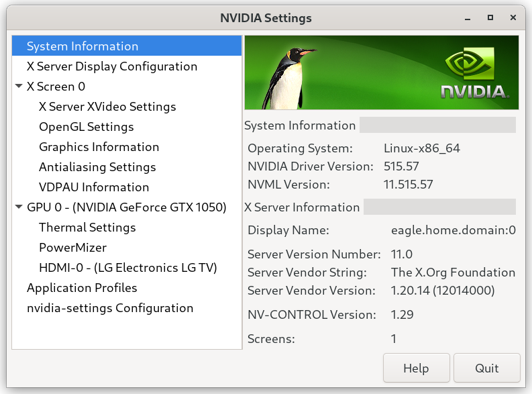Select GPU 0 - (NVIDIA GeForce GTX 1050)
Screen dimensions: 532x394
[127, 207]
